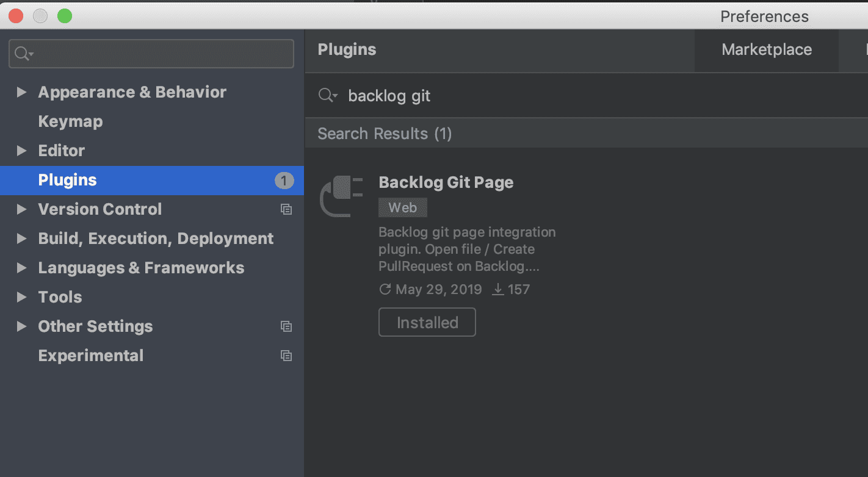Switch to the Marketplace tab

pos(766,49)
